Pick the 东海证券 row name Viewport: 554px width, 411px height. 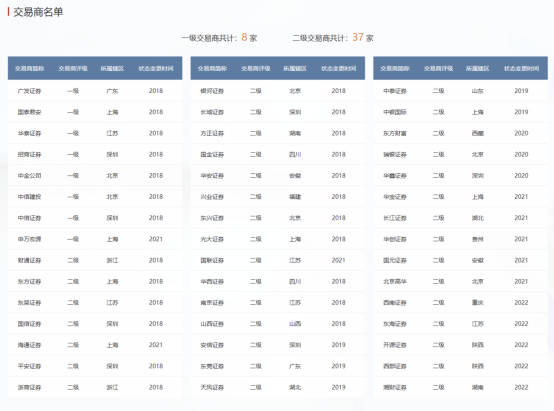(x=395, y=324)
